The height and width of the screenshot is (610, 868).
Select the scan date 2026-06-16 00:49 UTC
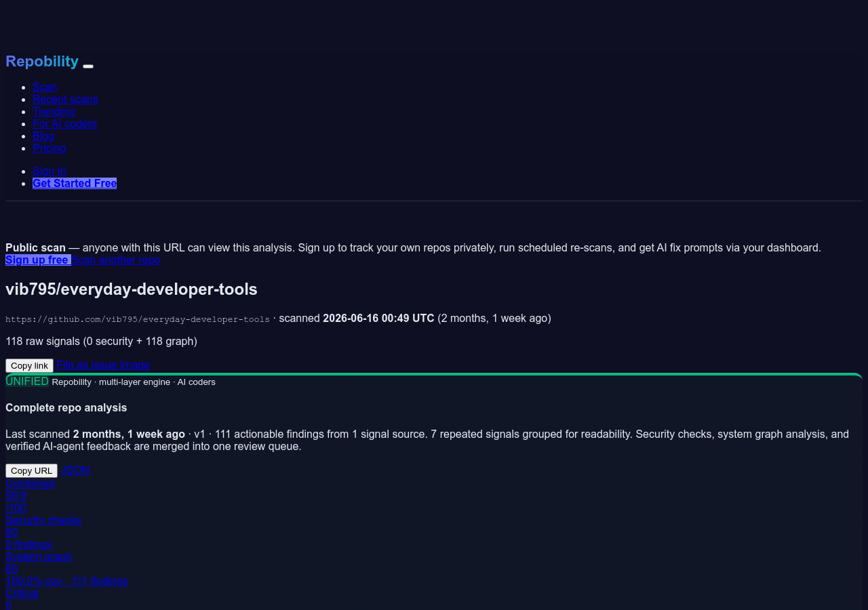click(x=378, y=318)
